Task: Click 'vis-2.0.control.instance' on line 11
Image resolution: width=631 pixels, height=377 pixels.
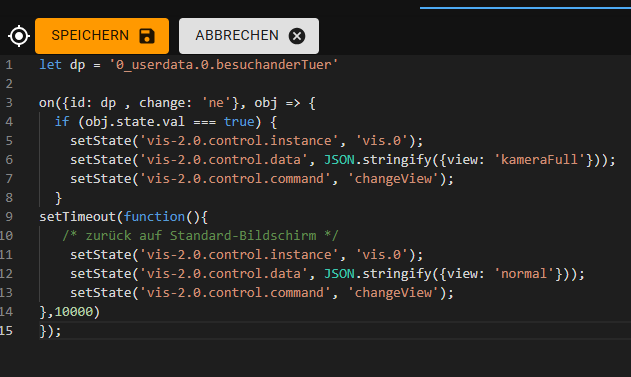Action: pyautogui.click(x=239, y=255)
